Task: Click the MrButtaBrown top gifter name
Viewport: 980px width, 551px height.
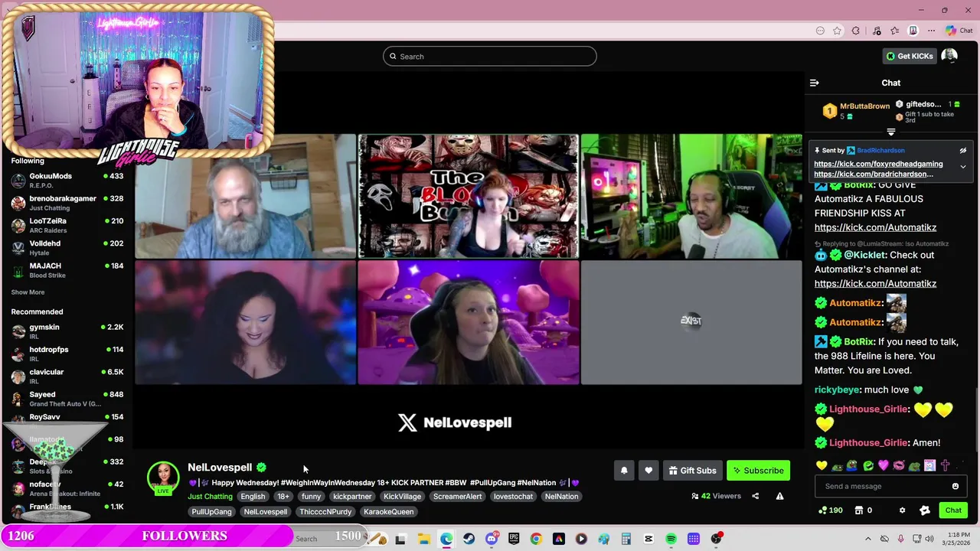Action: coord(864,106)
